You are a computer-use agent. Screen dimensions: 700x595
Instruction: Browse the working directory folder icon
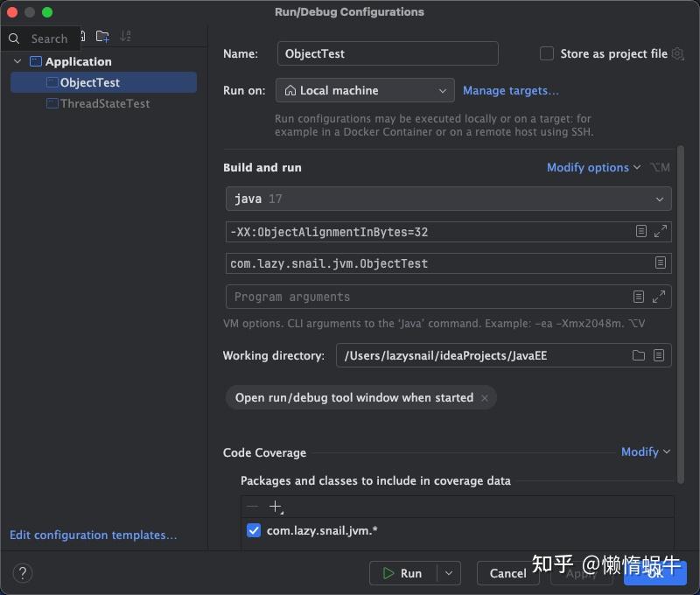[x=639, y=355]
